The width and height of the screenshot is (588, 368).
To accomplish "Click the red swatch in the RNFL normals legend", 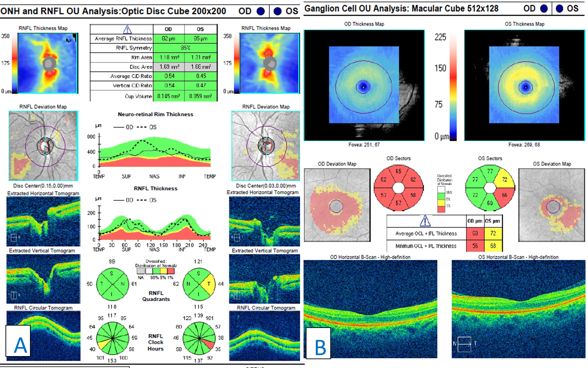I will click(171, 271).
